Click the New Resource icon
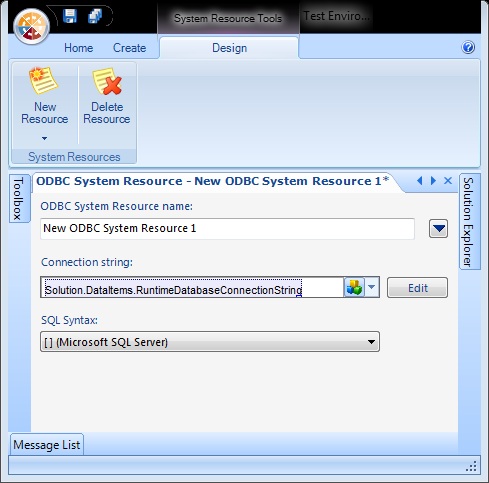This screenshot has width=489, height=483. (x=43, y=80)
